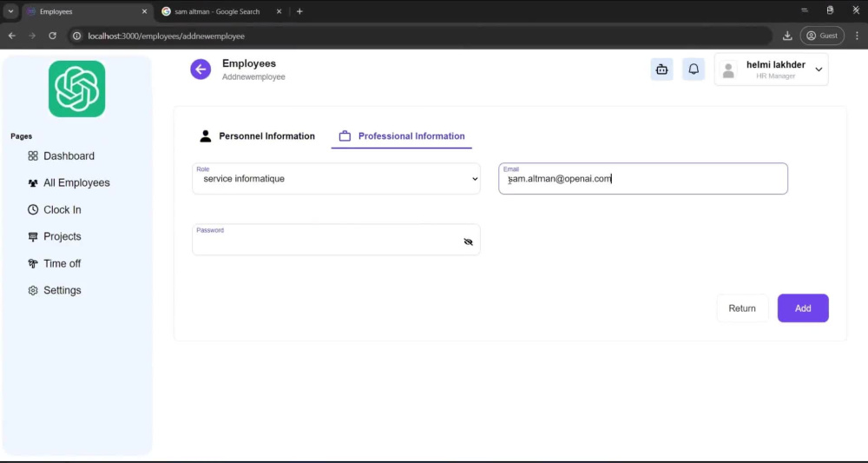The height and width of the screenshot is (463, 868).
Task: Click the Dashboard grid icon
Action: click(x=33, y=156)
